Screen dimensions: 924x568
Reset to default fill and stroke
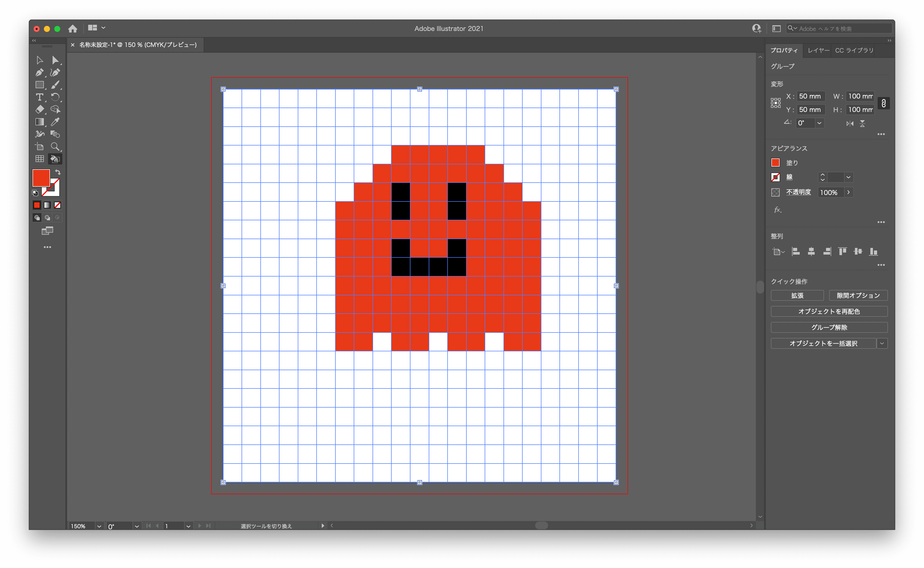(35, 193)
